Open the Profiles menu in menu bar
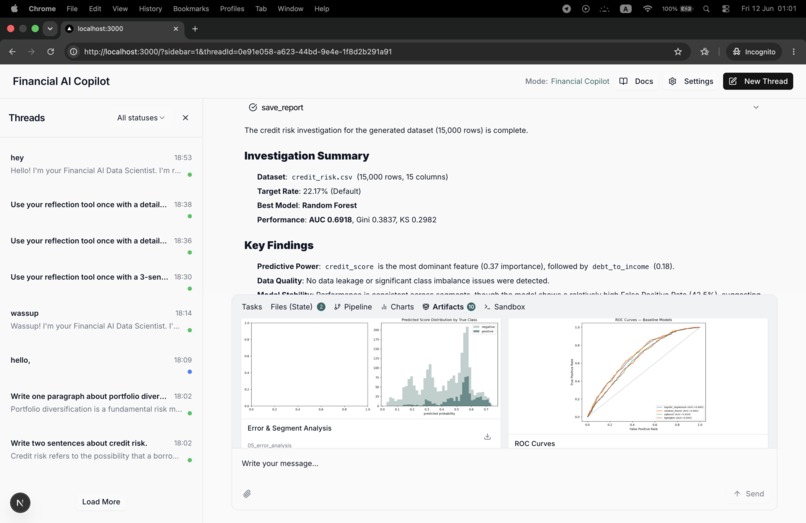The height and width of the screenshot is (523, 806). point(232,9)
